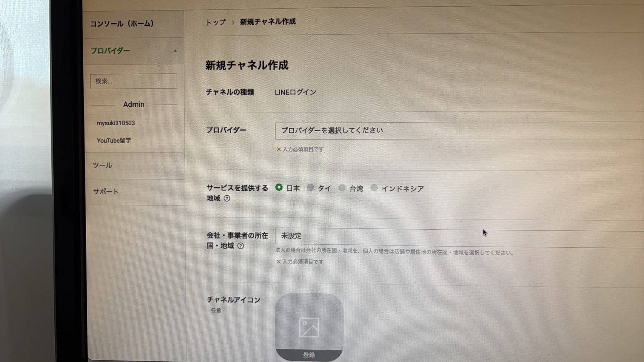This screenshot has height=362, width=644.
Task: Go to トップ in the breadcrumb
Action: [216, 22]
